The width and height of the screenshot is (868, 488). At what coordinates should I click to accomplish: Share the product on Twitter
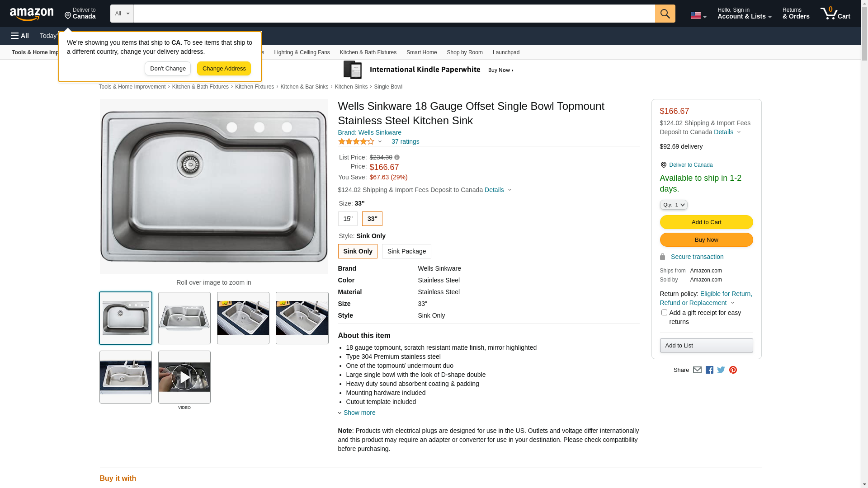click(721, 370)
